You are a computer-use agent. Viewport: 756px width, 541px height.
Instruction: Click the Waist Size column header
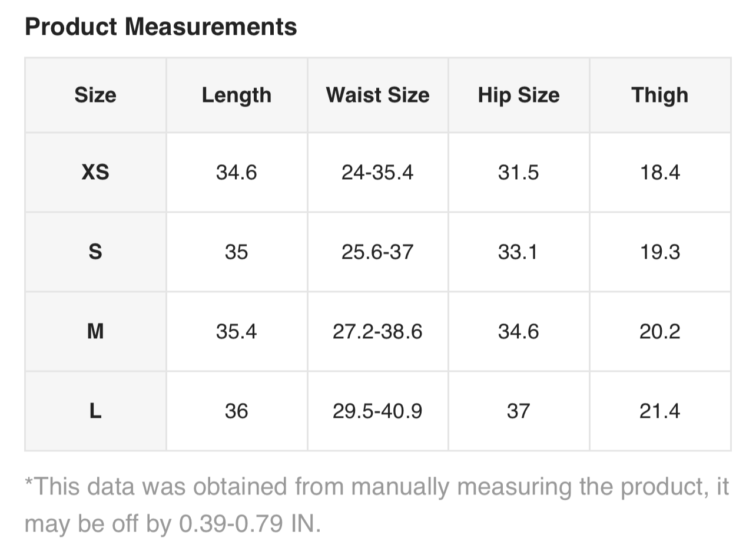[377, 95]
